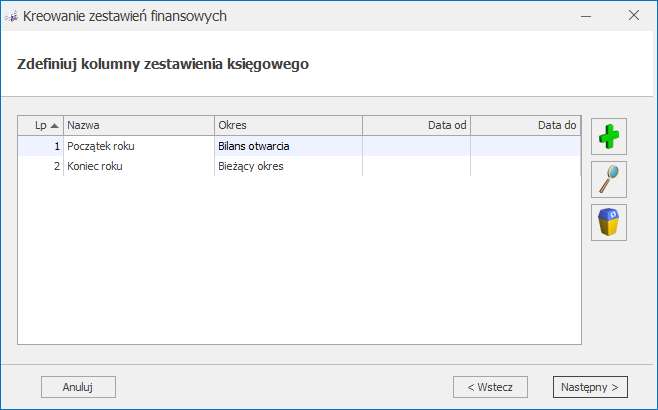Sort by Okres column header
This screenshot has width=658, height=410.
pos(288,125)
